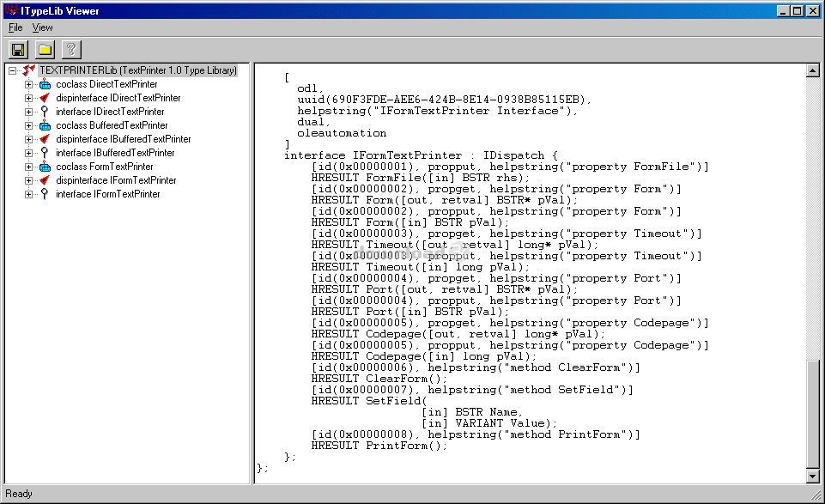This screenshot has height=504, width=825.
Task: Select TEXTPRINTERLib (TextPrinter 1.0 Type Library) row
Action: (138, 70)
